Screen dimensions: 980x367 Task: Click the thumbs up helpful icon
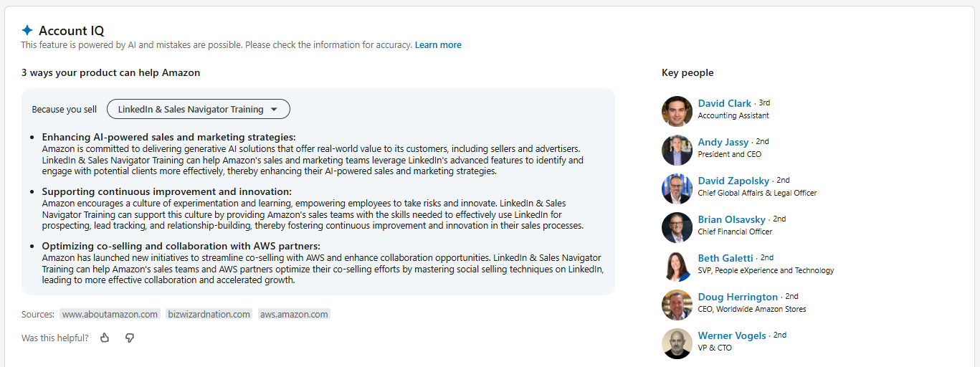[x=105, y=338]
